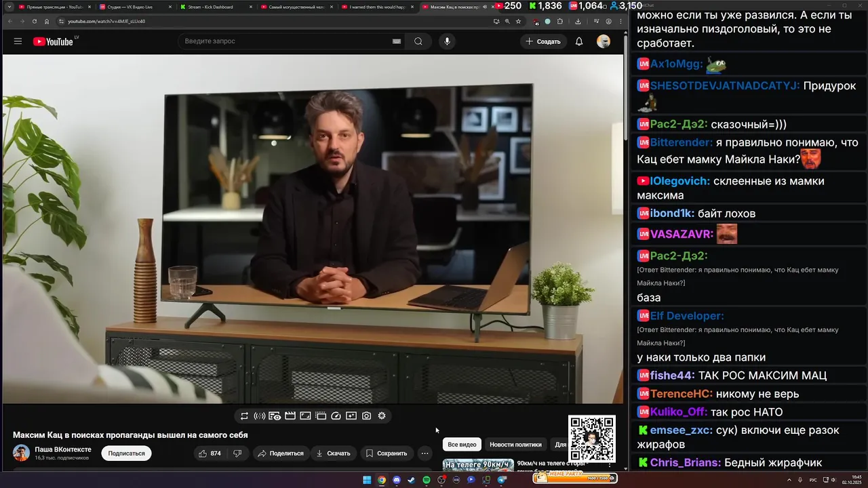Click the Поделиться button
This screenshot has width=868, height=488.
(279, 453)
